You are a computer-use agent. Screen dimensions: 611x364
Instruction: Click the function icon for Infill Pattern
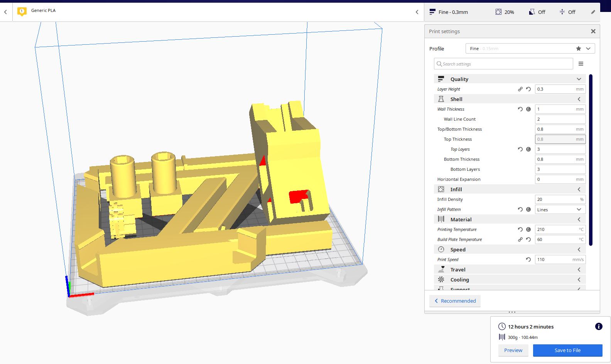(528, 209)
